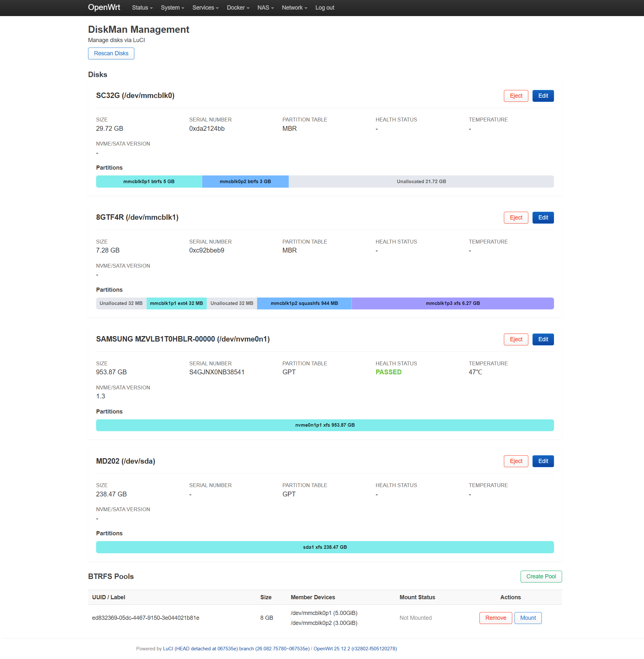
Task: Click the 47℃ temperature value
Action: point(475,372)
